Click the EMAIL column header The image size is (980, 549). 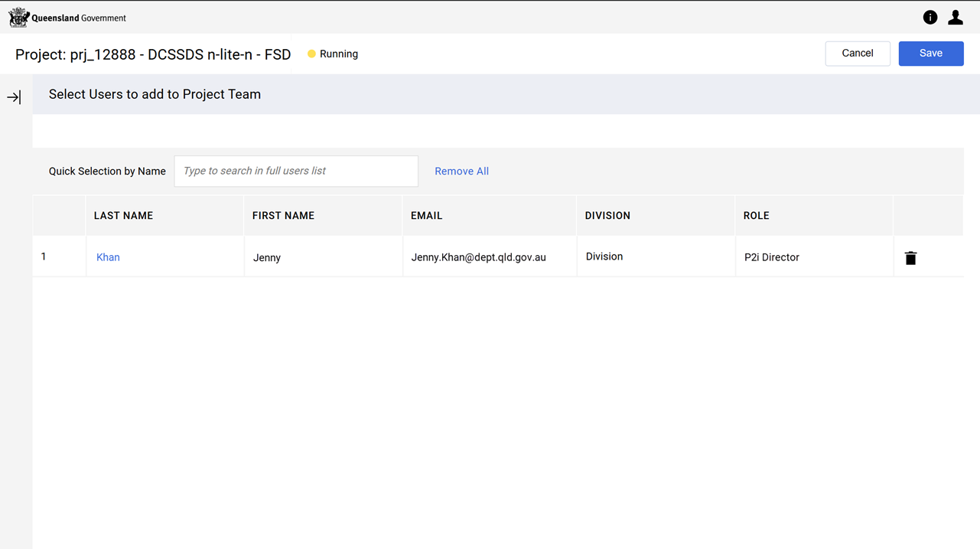coord(426,216)
